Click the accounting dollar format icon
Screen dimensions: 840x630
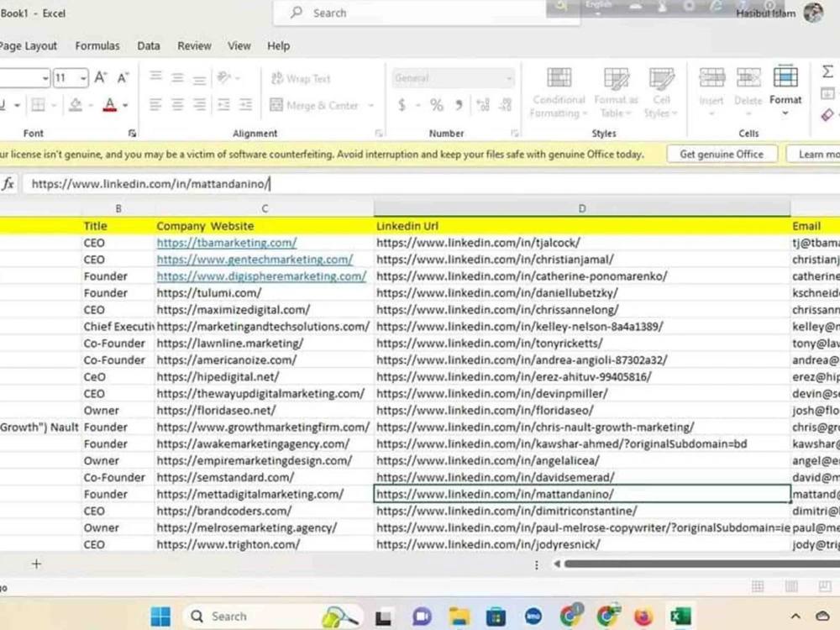[x=402, y=105]
